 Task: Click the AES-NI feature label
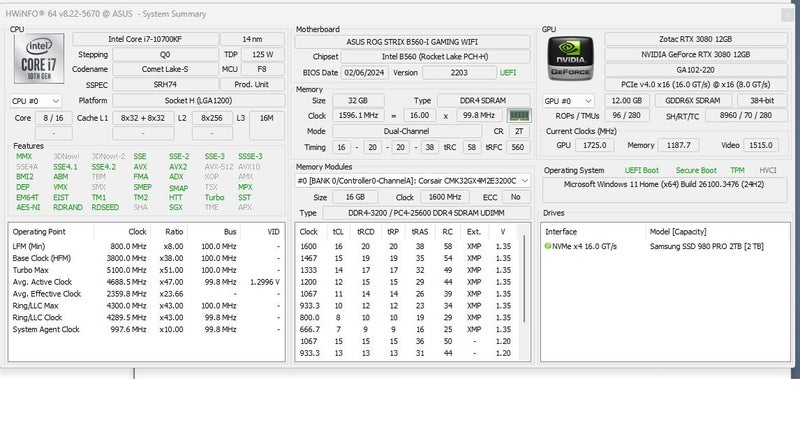[x=28, y=207]
